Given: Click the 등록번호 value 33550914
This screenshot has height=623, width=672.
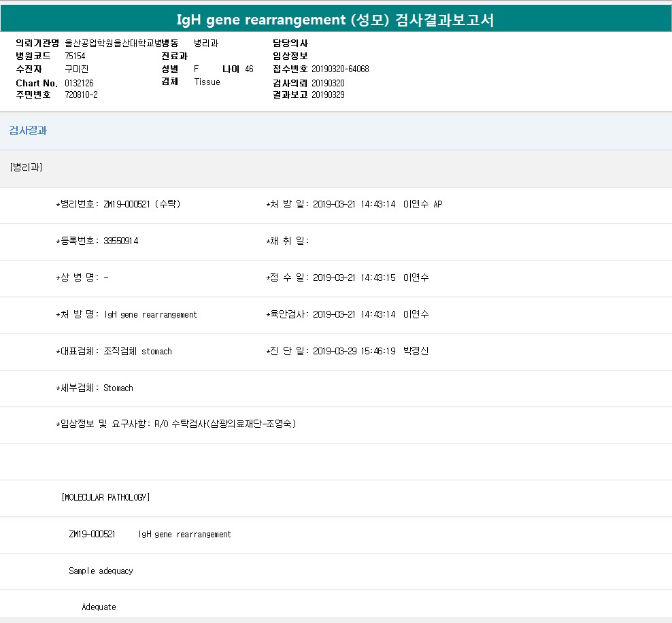Looking at the screenshot, I should [121, 241].
